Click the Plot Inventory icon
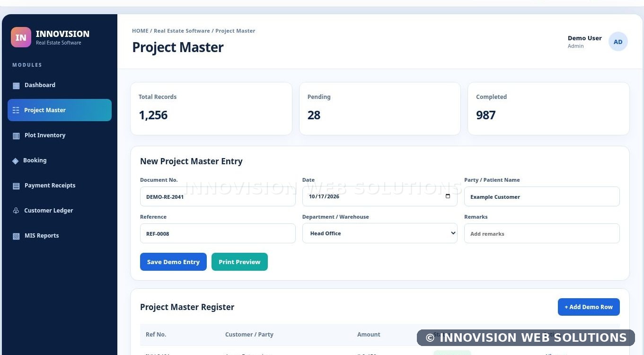This screenshot has height=355, width=644. (x=16, y=135)
